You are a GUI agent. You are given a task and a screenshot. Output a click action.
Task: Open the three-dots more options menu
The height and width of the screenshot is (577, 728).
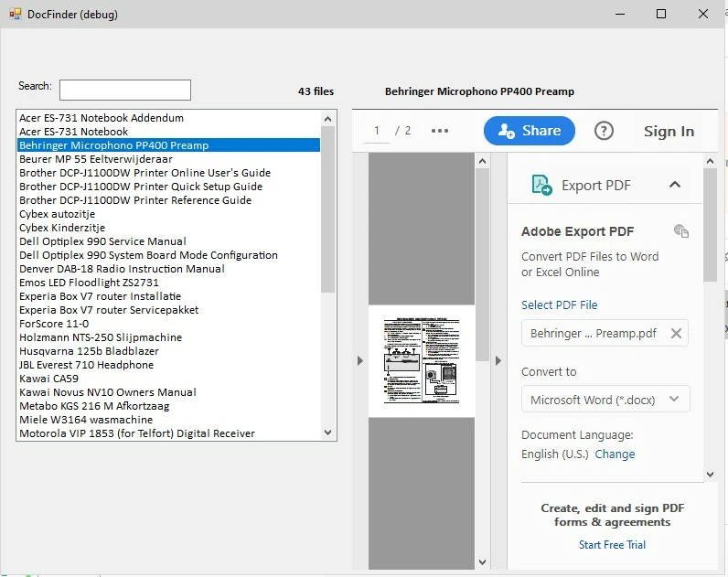click(439, 131)
